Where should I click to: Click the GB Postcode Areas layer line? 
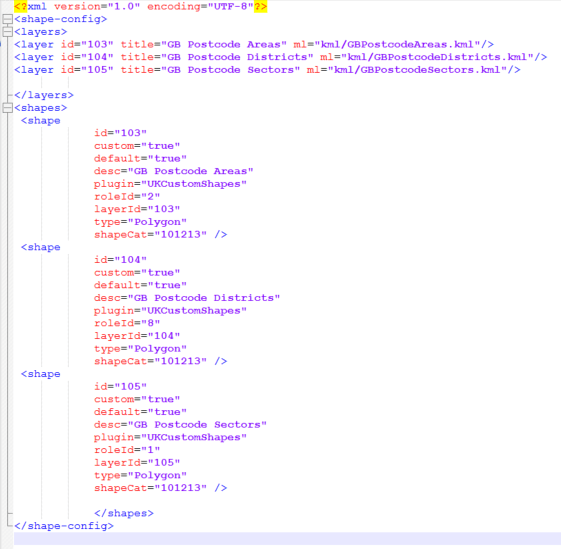click(x=254, y=44)
